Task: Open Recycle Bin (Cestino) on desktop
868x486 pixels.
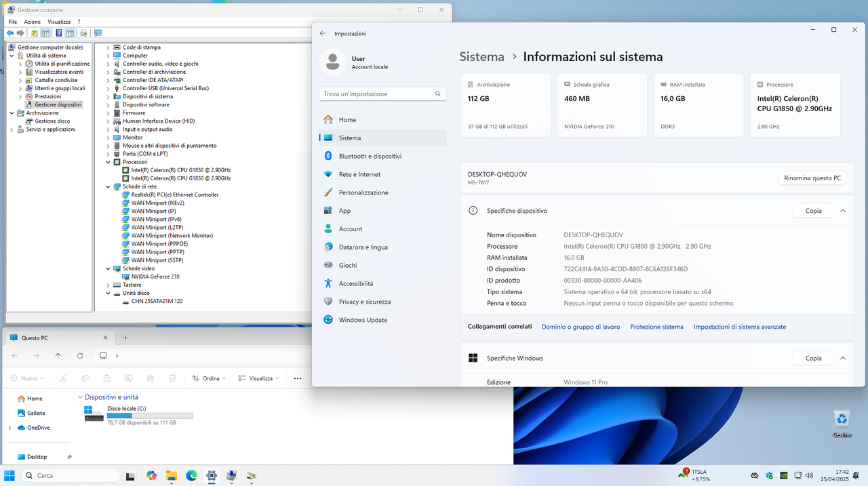Action: (842, 424)
